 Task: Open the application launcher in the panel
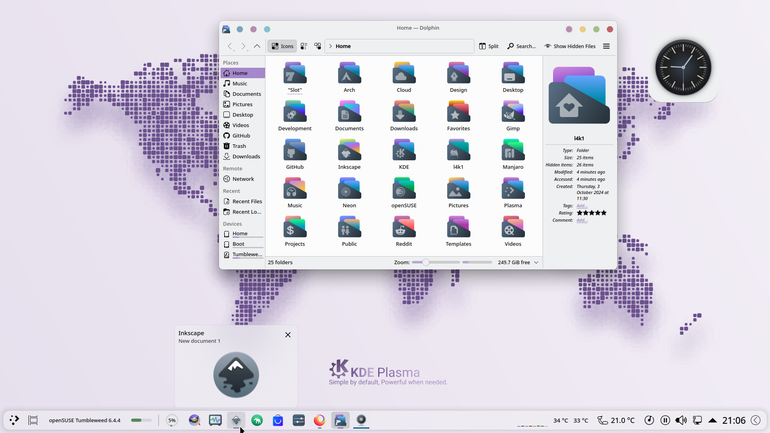point(14,420)
